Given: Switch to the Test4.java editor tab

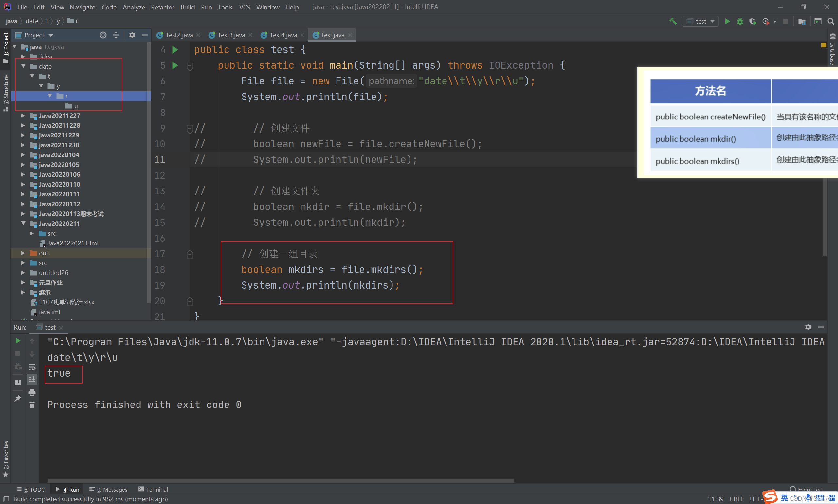Looking at the screenshot, I should [283, 35].
